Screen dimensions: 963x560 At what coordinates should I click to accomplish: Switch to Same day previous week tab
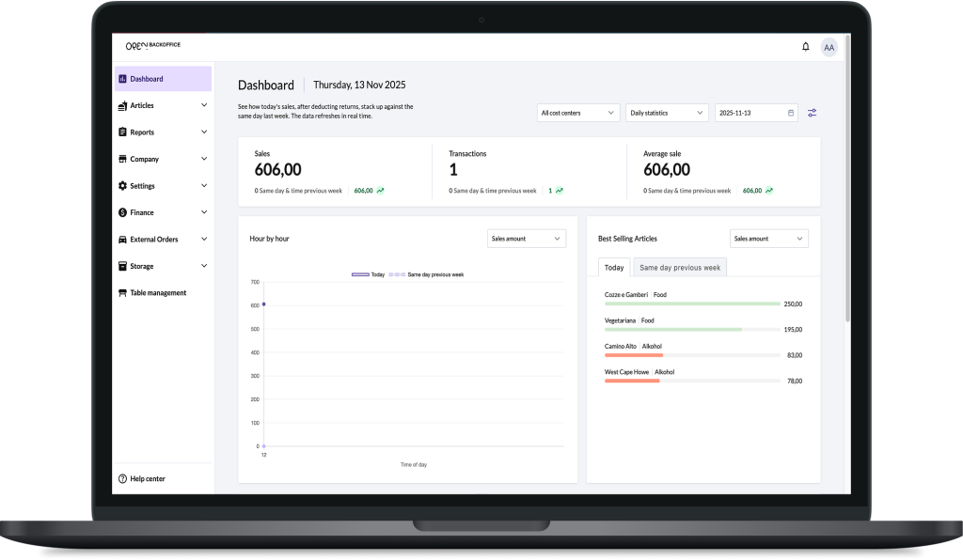tap(680, 268)
